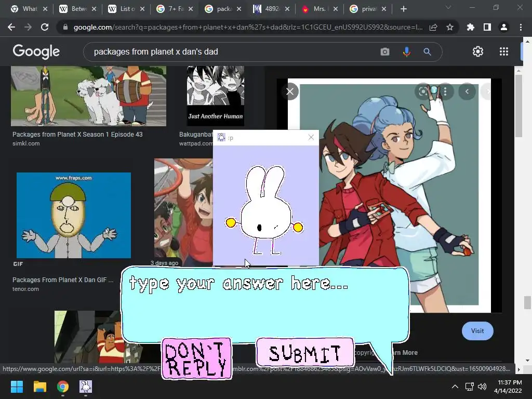The width and height of the screenshot is (532, 399).
Task: Open the tenor.com source link
Action: (25, 289)
